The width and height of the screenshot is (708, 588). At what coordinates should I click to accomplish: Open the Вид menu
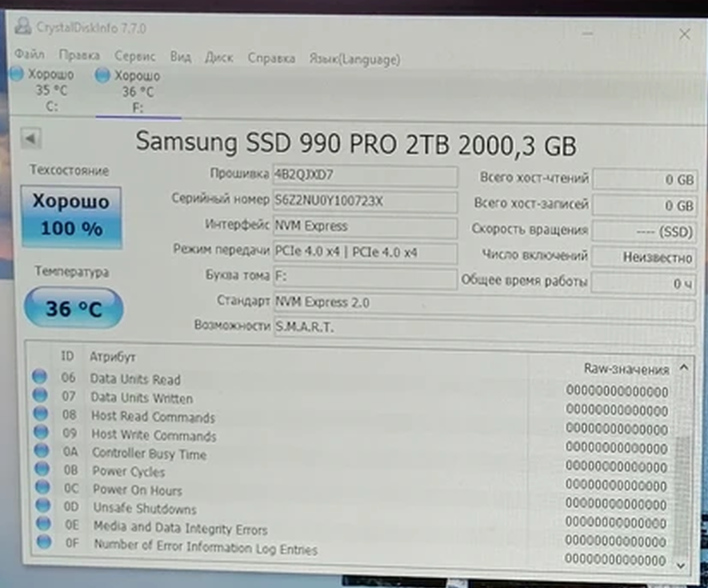click(180, 57)
